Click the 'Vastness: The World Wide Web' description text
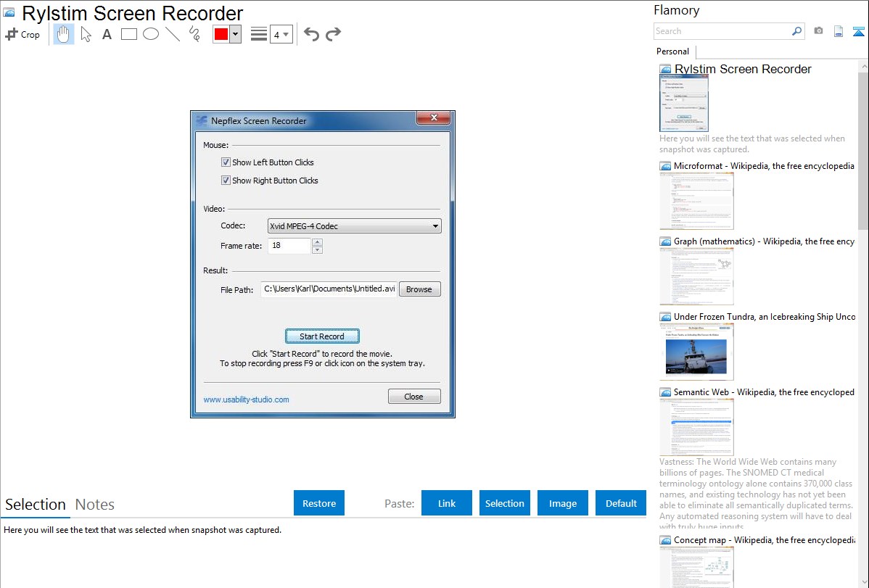This screenshot has width=869, height=588. [756, 494]
